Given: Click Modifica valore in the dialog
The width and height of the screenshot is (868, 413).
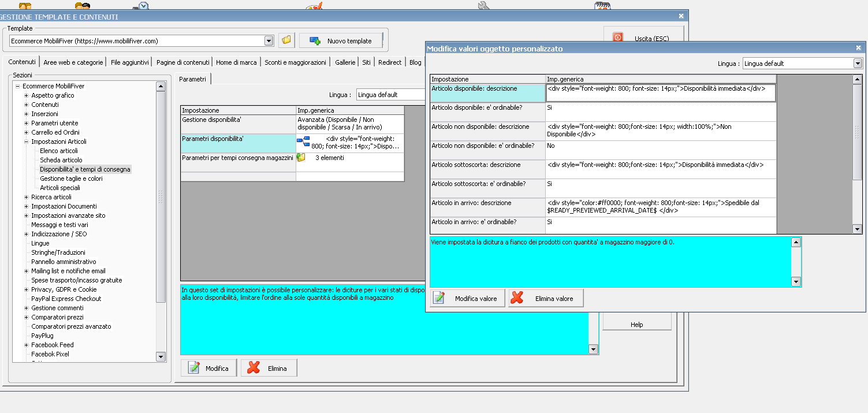Looking at the screenshot, I should coord(467,298).
